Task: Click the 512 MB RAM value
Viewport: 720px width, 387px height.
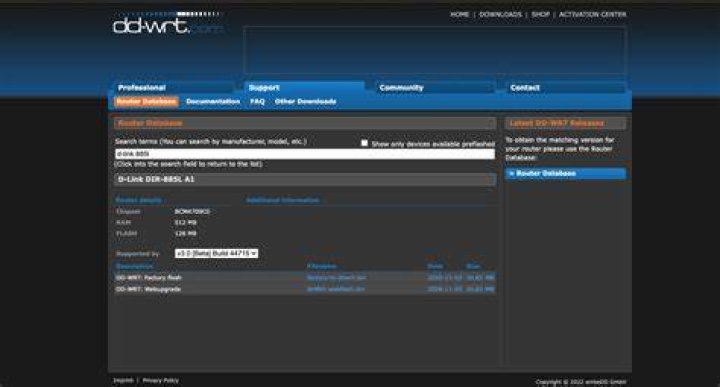Action: pos(186,223)
